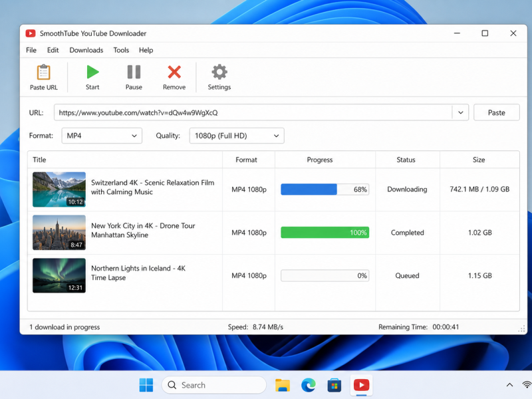Open the File menu

31,51
